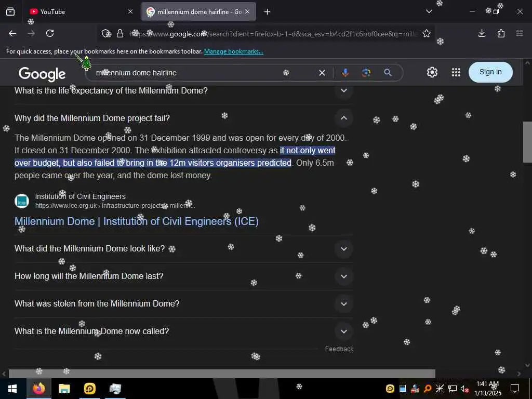Open the taskbar clock and date
Viewport: 532px width, 399px height.
coord(487,389)
